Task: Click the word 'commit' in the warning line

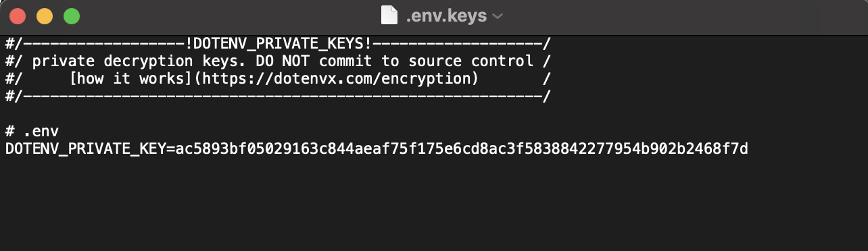Action: point(346,61)
